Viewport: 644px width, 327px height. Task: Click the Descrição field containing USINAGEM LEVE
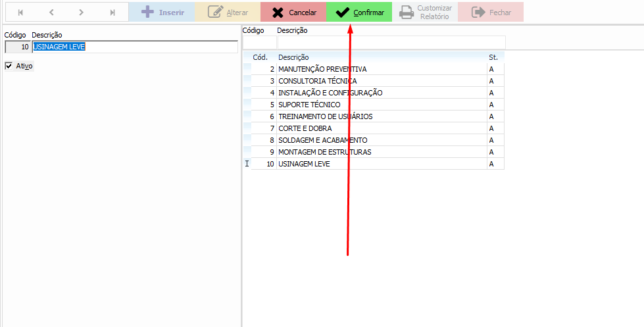(134, 47)
